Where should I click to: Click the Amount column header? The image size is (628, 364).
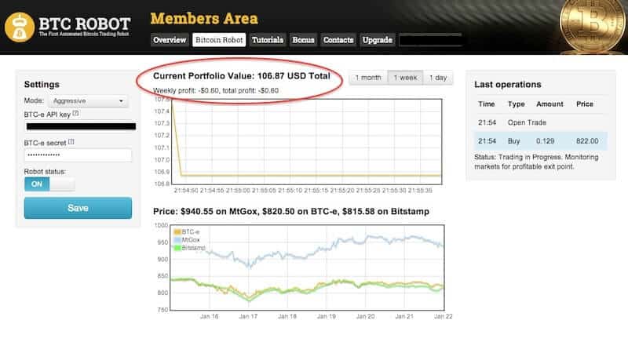click(x=549, y=104)
